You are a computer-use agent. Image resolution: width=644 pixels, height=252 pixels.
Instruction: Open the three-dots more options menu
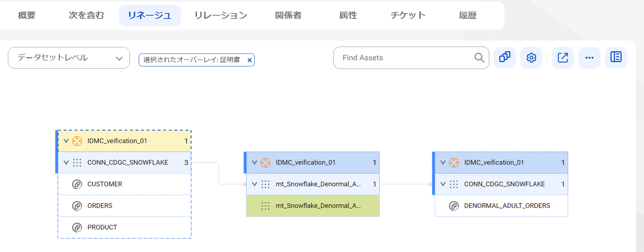point(589,57)
